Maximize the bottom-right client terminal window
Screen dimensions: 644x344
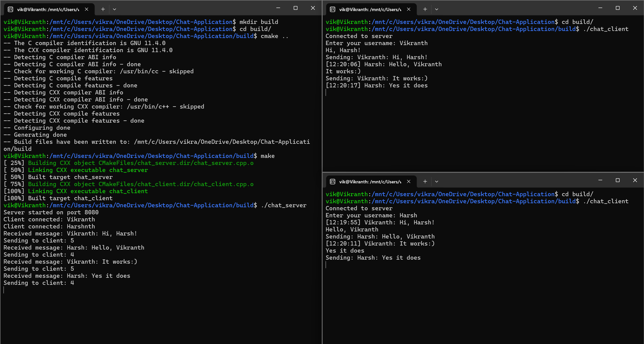click(618, 180)
